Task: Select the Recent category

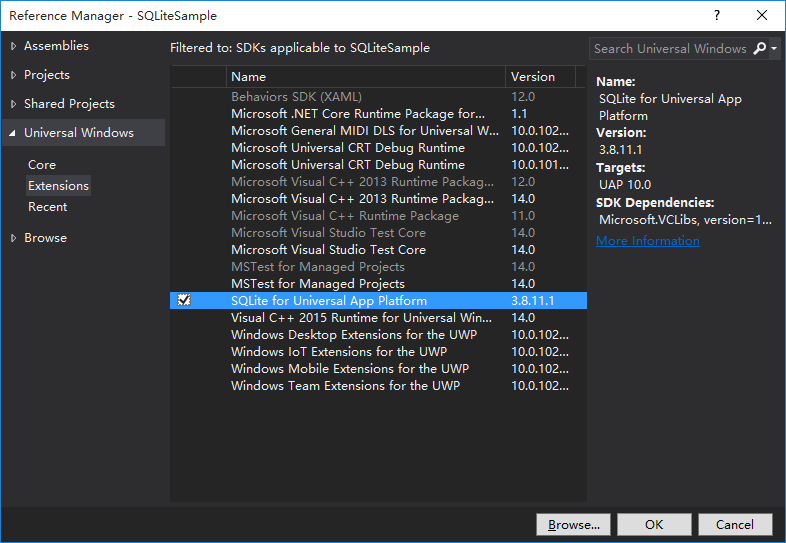Action: [x=48, y=207]
